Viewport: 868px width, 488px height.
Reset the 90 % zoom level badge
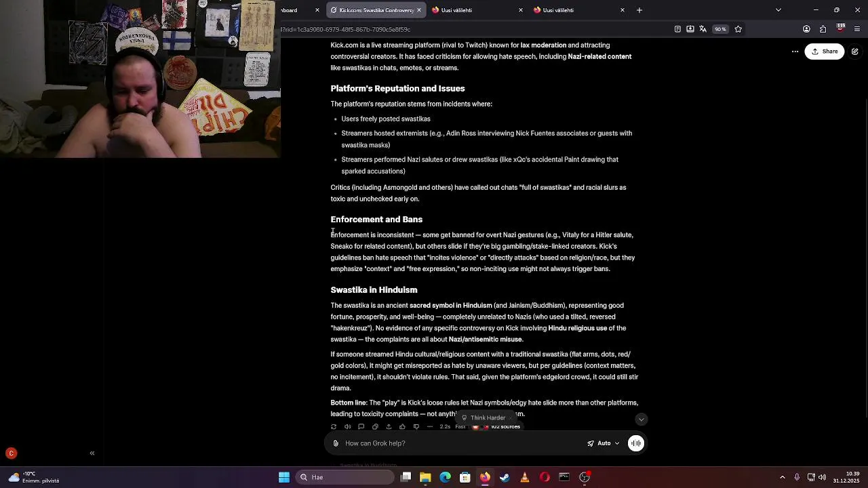(720, 29)
